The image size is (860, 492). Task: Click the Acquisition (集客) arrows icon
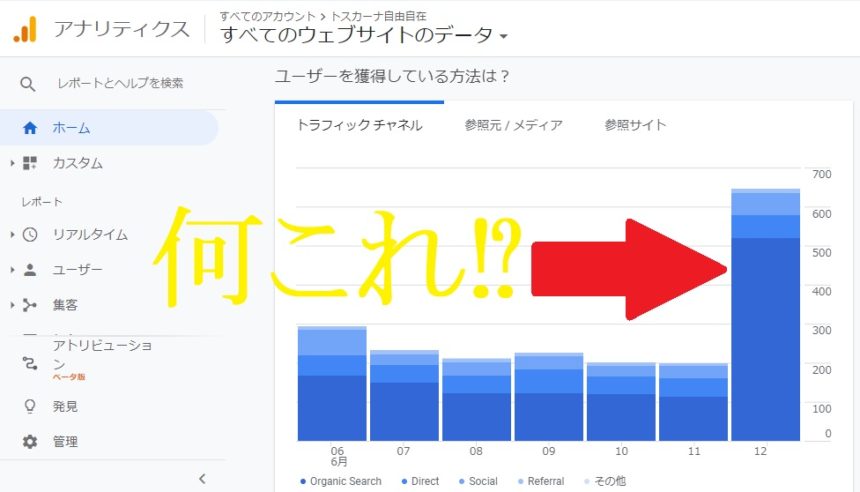point(30,305)
